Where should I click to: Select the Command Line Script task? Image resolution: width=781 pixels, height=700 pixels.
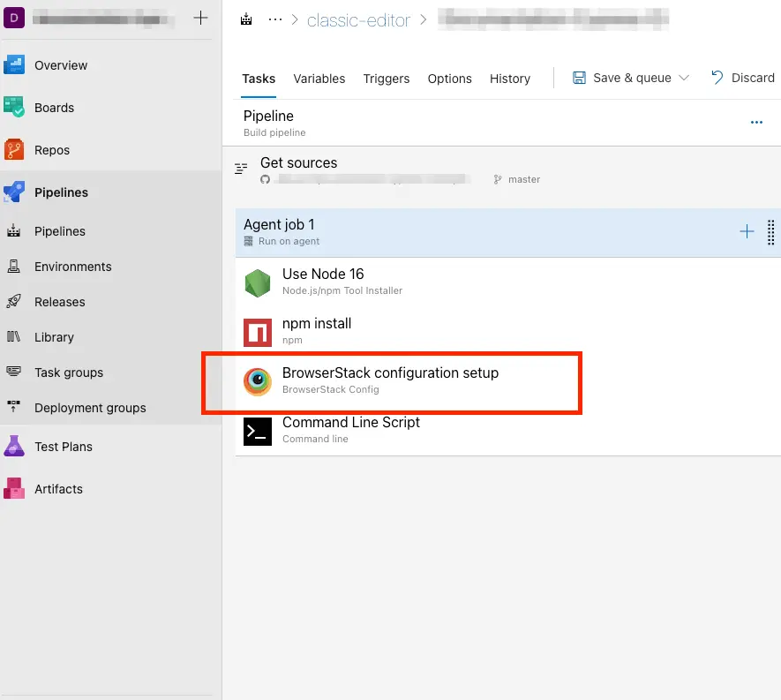point(350,429)
